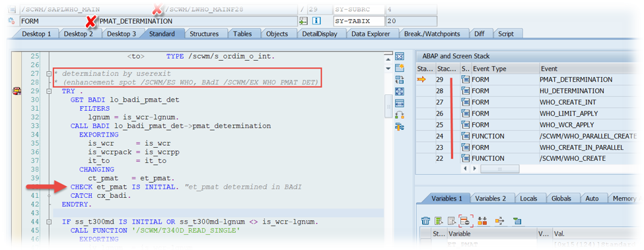644x250 pixels.
Task: Switch to the Desktop 1 tab
Action: pos(36,34)
